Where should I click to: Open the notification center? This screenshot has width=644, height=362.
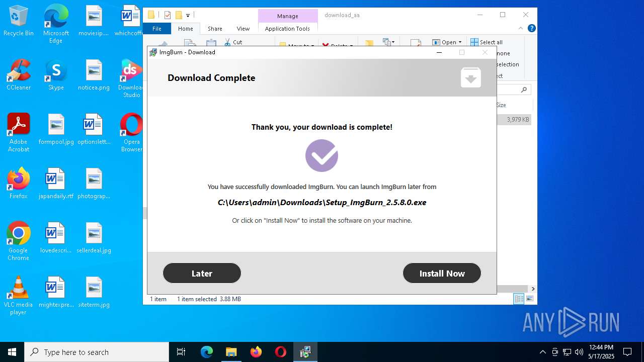[627, 352]
